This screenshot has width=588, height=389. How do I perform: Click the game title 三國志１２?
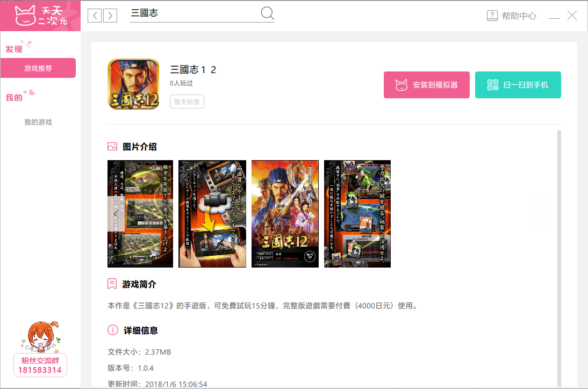tap(193, 70)
